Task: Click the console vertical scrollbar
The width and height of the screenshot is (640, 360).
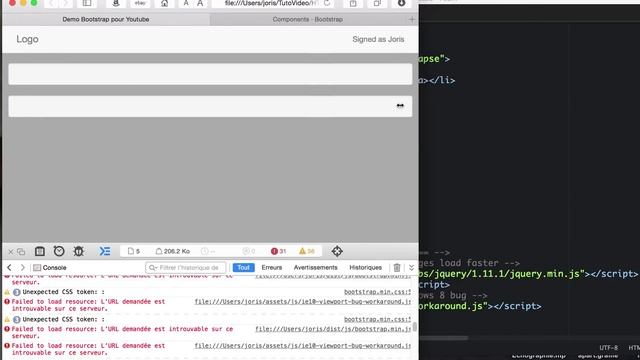Action: point(415,327)
